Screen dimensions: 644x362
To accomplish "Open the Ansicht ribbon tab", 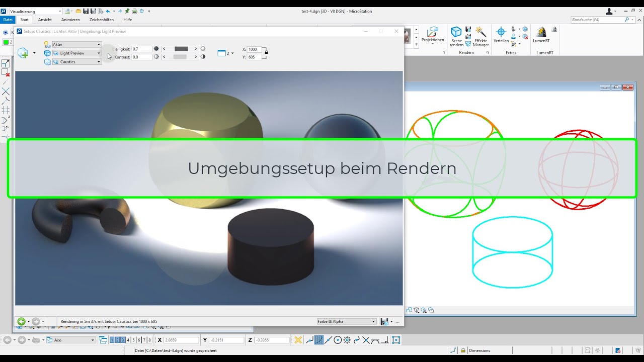I will [45, 20].
